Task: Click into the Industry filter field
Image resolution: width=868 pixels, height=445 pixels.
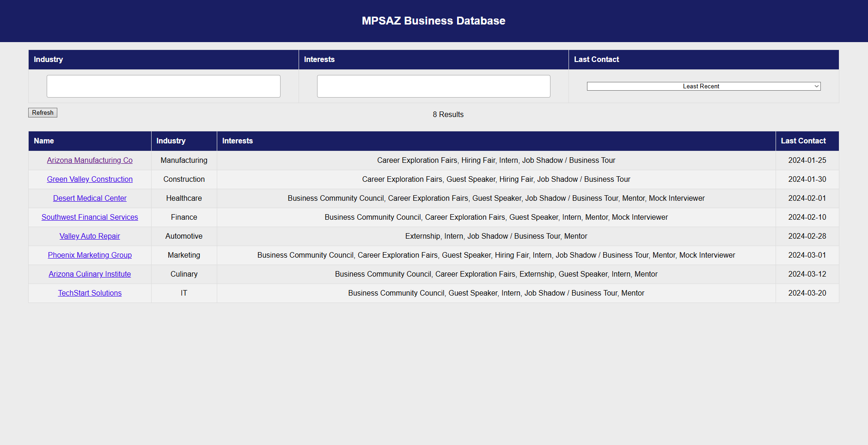Action: [163, 86]
